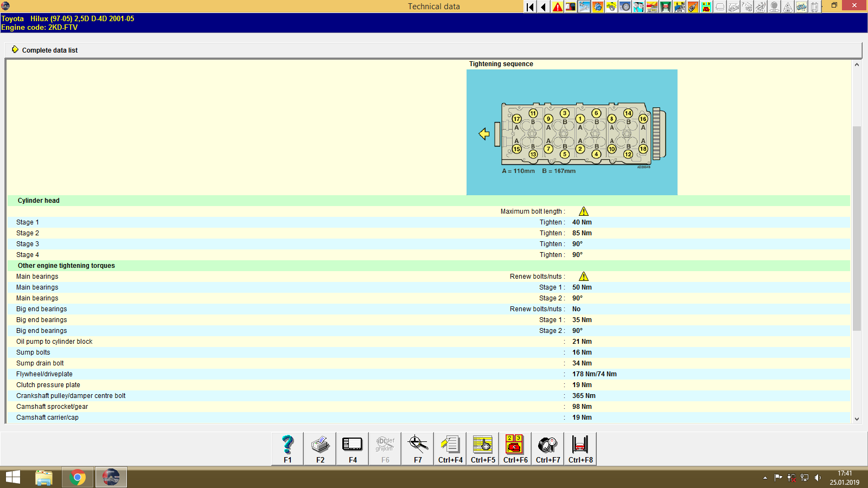
Task: Open the Windows Start menu
Action: (11, 477)
